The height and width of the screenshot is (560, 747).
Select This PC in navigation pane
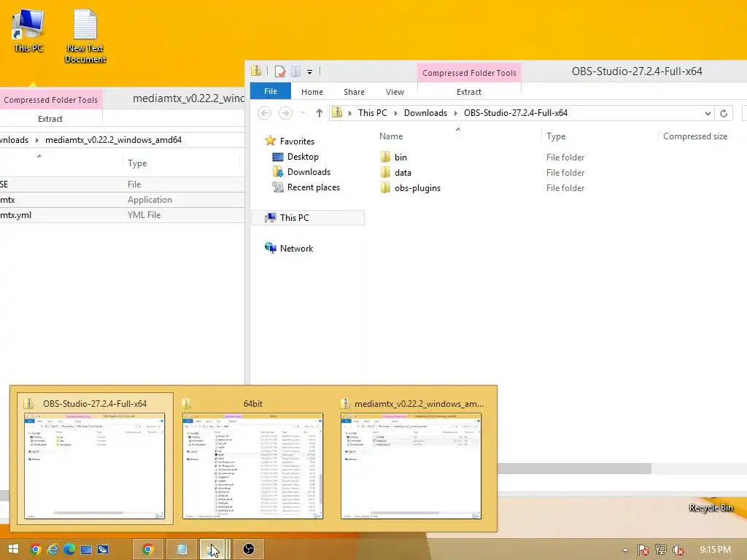[x=308, y=217]
